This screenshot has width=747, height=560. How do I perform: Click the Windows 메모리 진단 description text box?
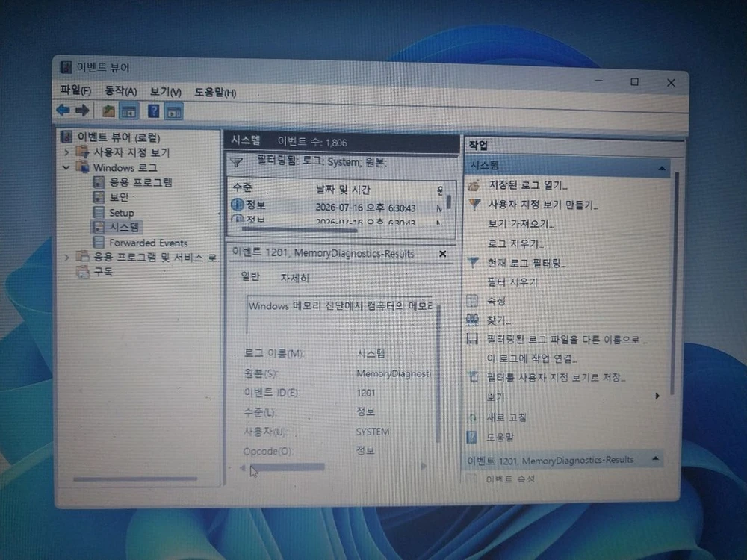tap(339, 314)
